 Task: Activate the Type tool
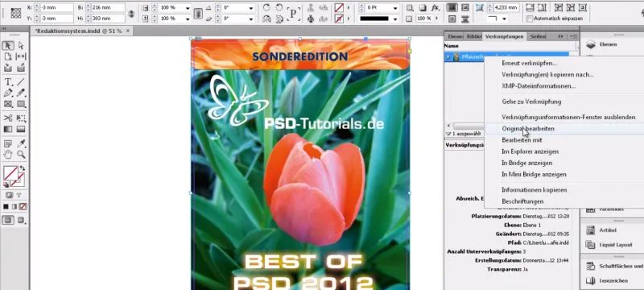tap(8, 82)
